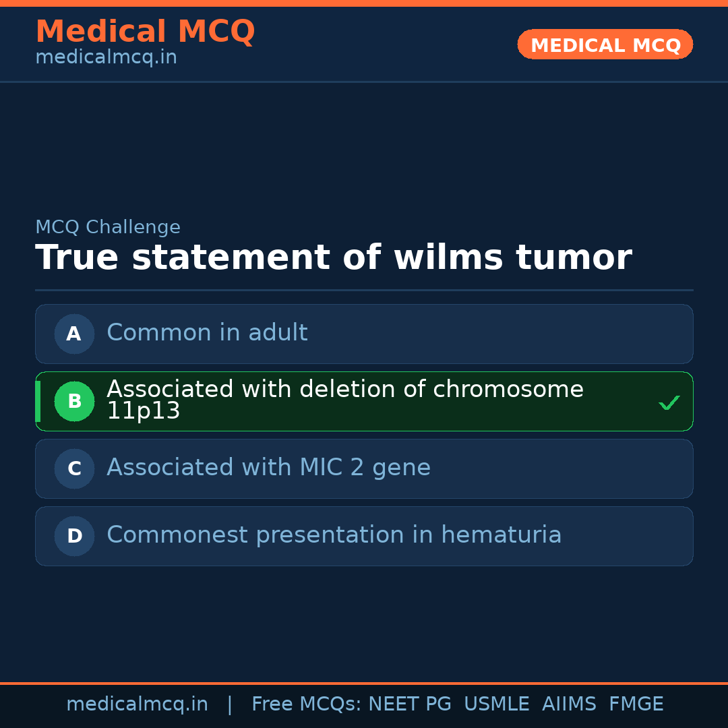Click the large orange Medical MCQ title
The width and height of the screenshot is (728, 728).
click(145, 32)
